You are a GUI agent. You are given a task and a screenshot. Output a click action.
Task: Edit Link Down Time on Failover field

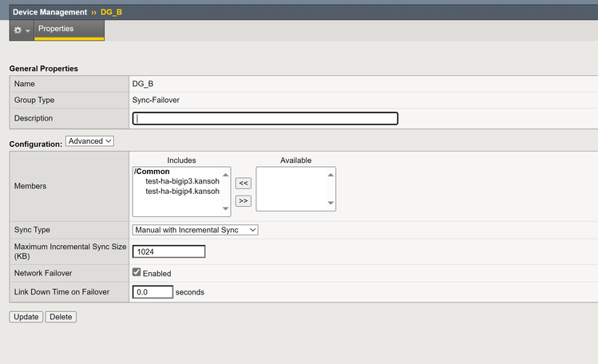click(152, 292)
